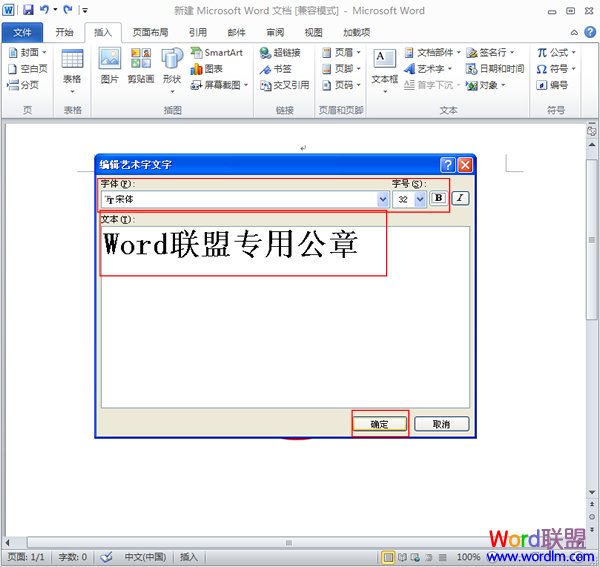This screenshot has height=567, width=600.
Task: Open the Table (表格) insert button
Action: coord(72,71)
